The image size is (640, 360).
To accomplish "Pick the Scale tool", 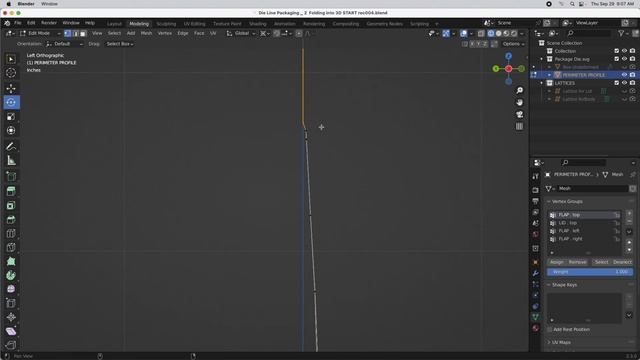I will click(x=11, y=117).
